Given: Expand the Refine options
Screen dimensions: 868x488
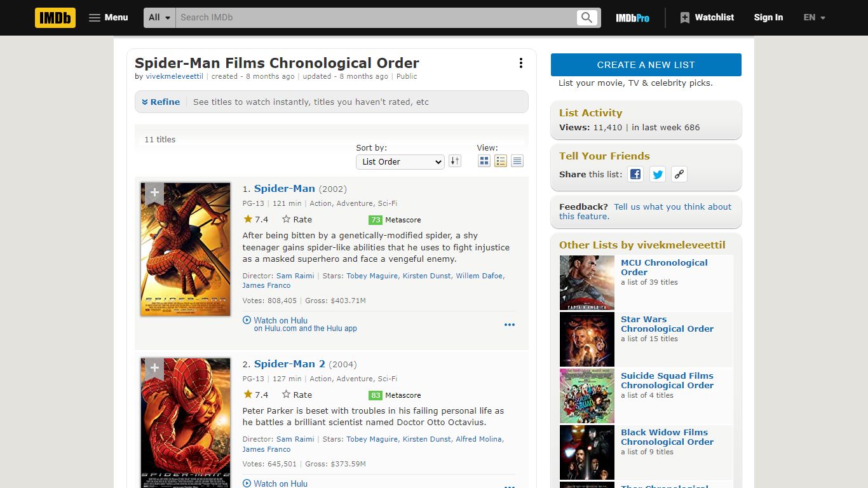Looking at the screenshot, I should [161, 102].
